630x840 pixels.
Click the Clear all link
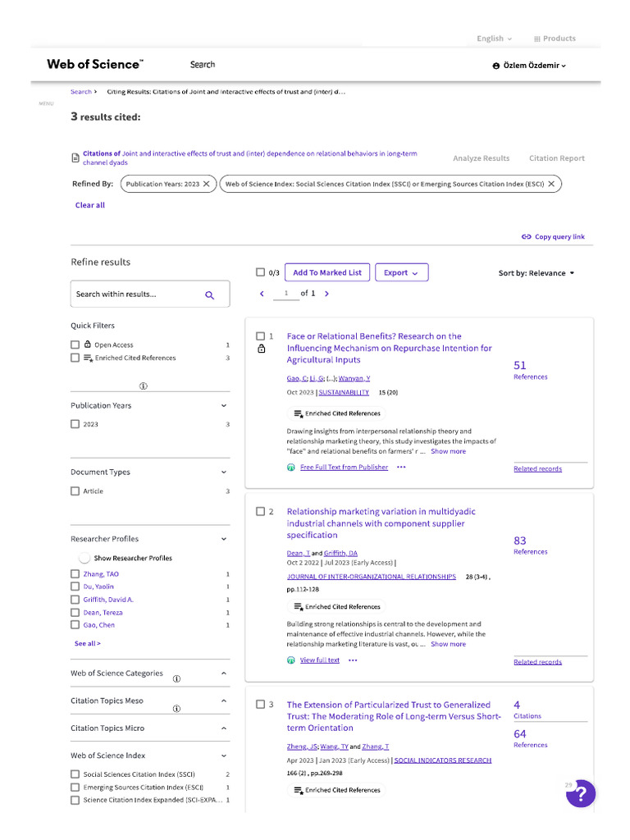[90, 205]
